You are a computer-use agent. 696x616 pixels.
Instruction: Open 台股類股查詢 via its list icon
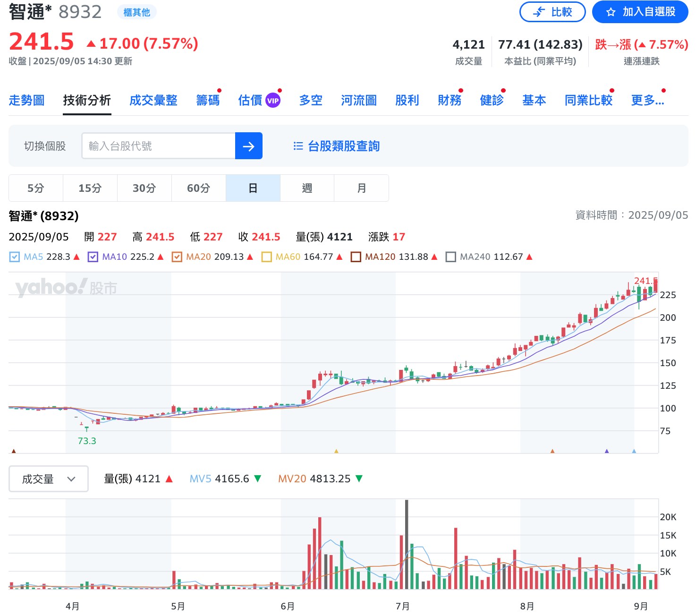click(298, 146)
